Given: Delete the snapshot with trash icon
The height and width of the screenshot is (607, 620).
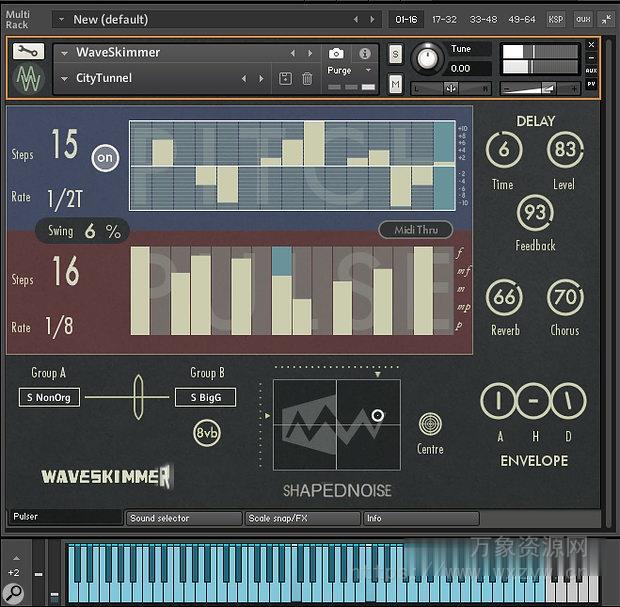Looking at the screenshot, I should click(x=307, y=78).
